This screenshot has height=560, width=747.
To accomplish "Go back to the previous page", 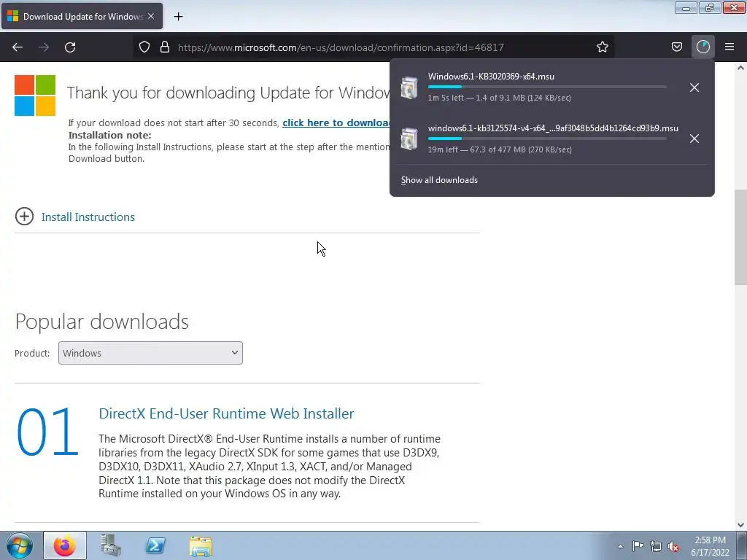I will (x=18, y=47).
